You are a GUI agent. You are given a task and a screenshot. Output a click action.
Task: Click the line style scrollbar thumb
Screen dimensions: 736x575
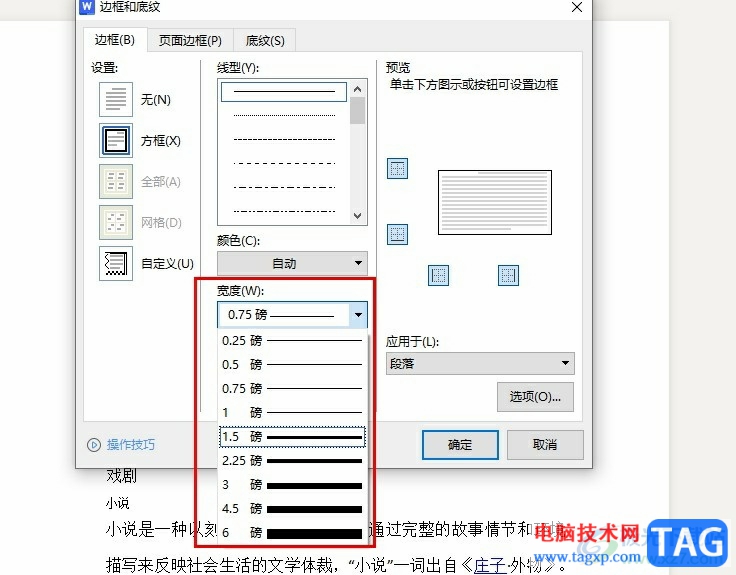(358, 111)
